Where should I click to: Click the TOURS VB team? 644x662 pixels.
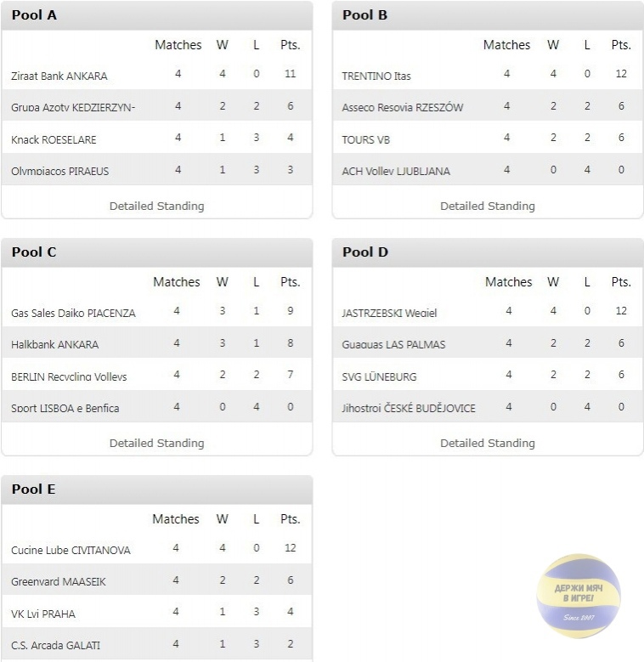pos(365,139)
